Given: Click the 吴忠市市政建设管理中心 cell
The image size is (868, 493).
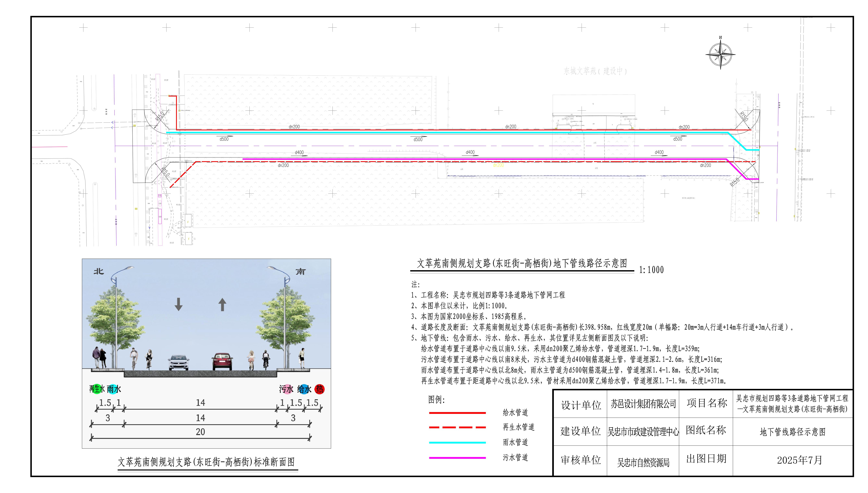Looking at the screenshot, I should click(643, 432).
